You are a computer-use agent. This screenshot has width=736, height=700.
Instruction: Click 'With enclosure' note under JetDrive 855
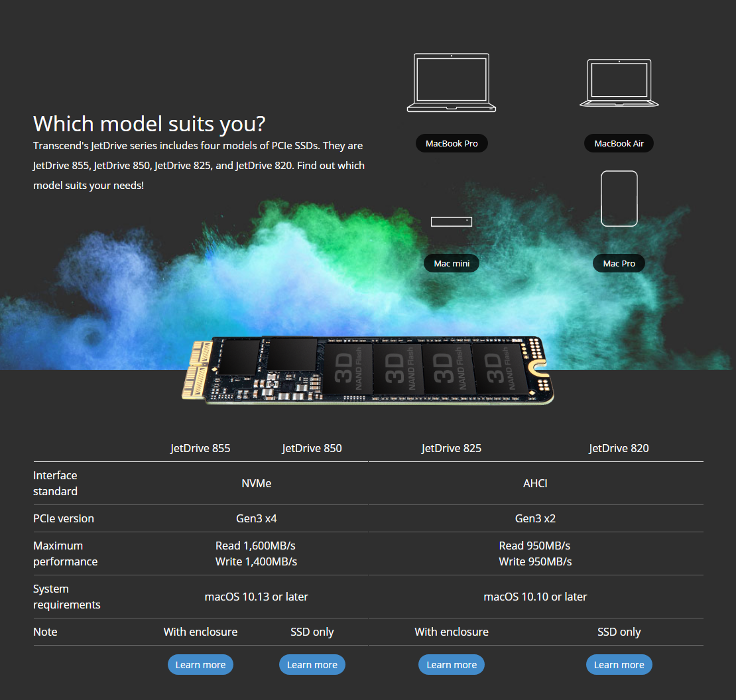point(200,632)
